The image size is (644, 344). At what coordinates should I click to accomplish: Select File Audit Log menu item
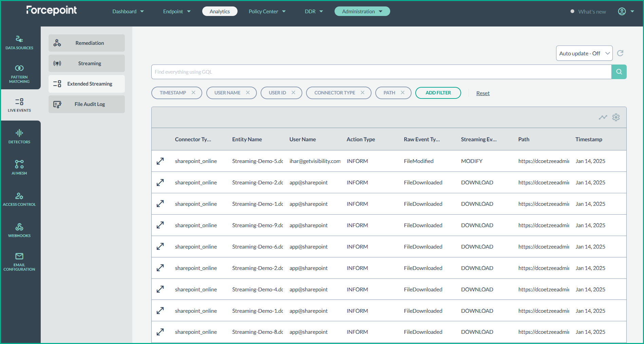click(x=87, y=104)
